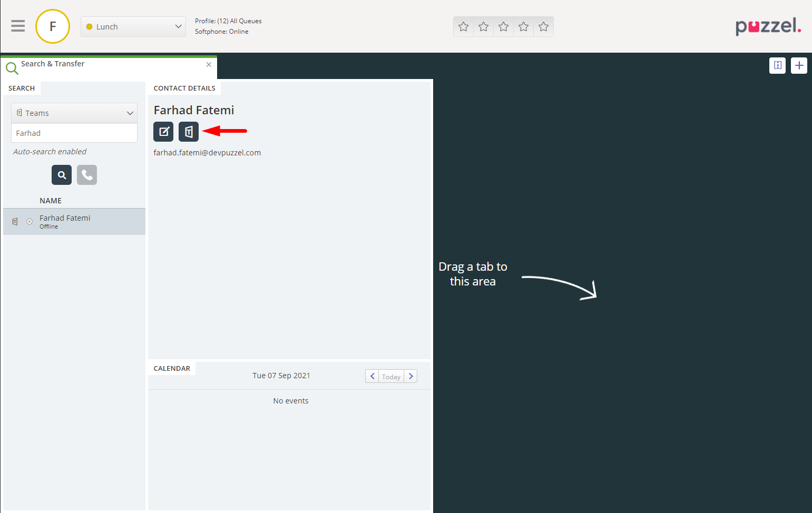Screen dimensions: 812x513
Task: Click the team transfer icon beside edit
Action: click(x=189, y=132)
